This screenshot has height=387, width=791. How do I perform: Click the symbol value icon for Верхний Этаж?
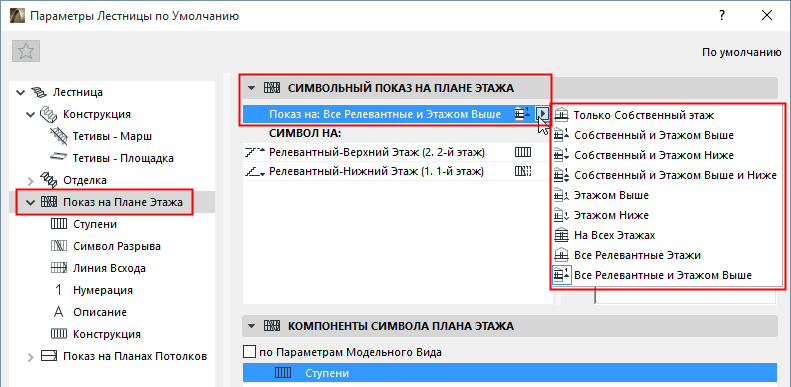524,151
